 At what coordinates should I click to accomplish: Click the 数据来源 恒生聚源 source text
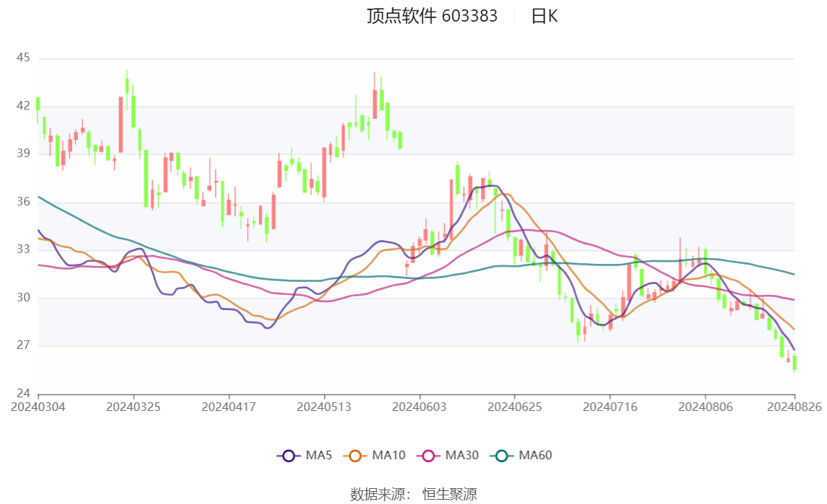414,495
